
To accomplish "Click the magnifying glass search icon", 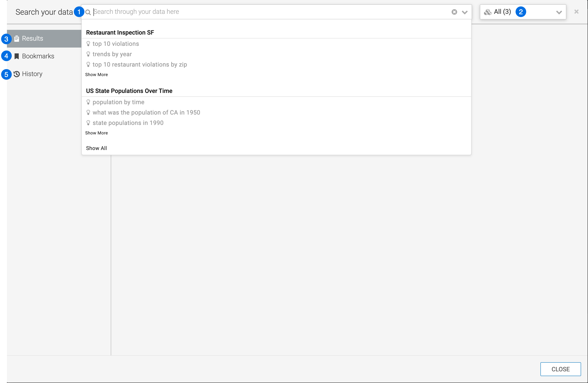I will [88, 12].
